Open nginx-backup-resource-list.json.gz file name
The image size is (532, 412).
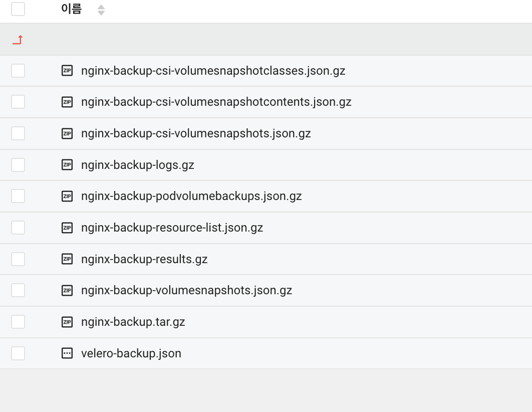click(172, 228)
